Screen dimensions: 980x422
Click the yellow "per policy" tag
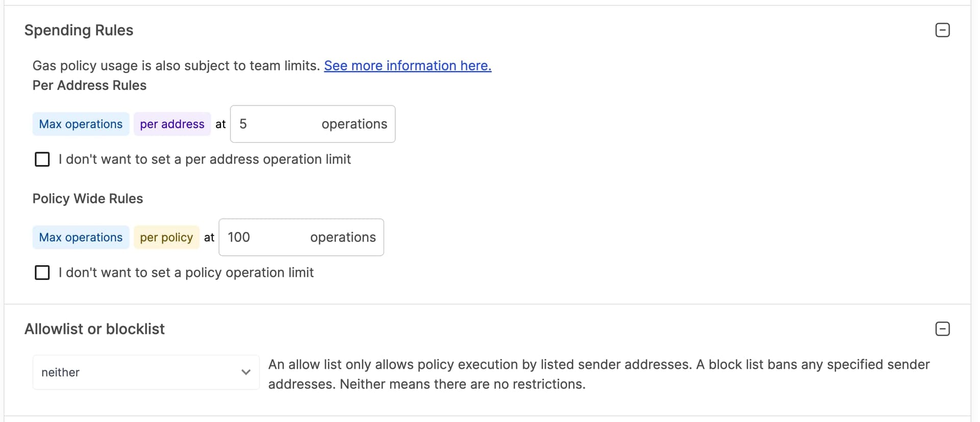tap(166, 238)
